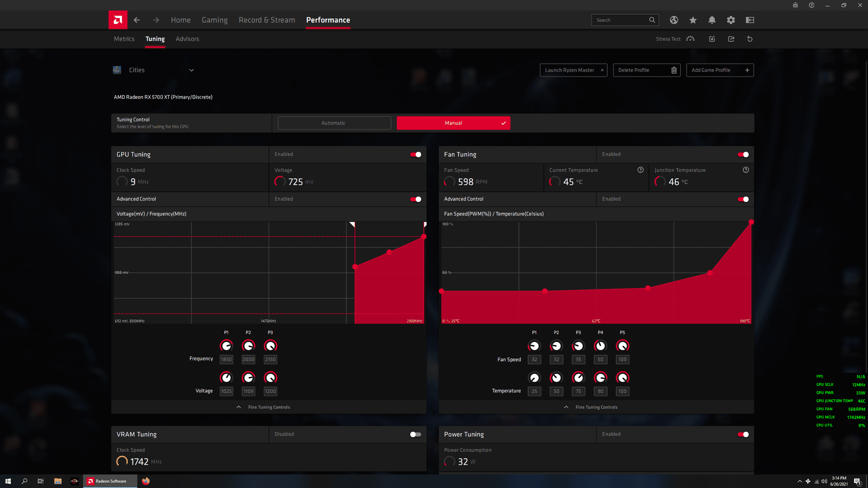Open Task View on the taskbar

(41, 481)
